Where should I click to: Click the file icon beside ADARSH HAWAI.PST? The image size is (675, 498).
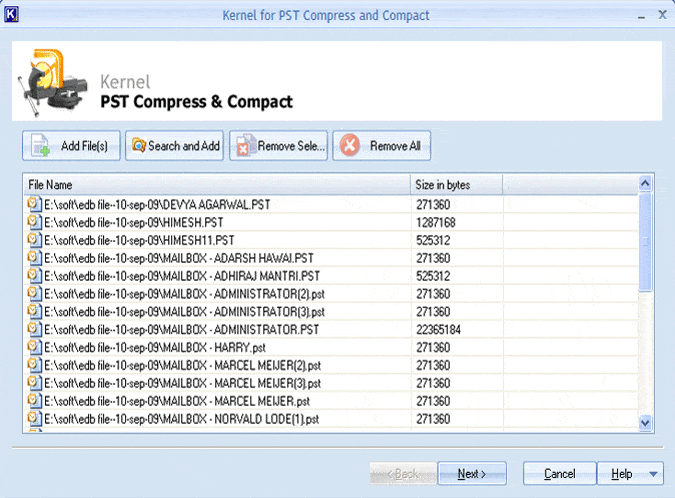point(34,258)
